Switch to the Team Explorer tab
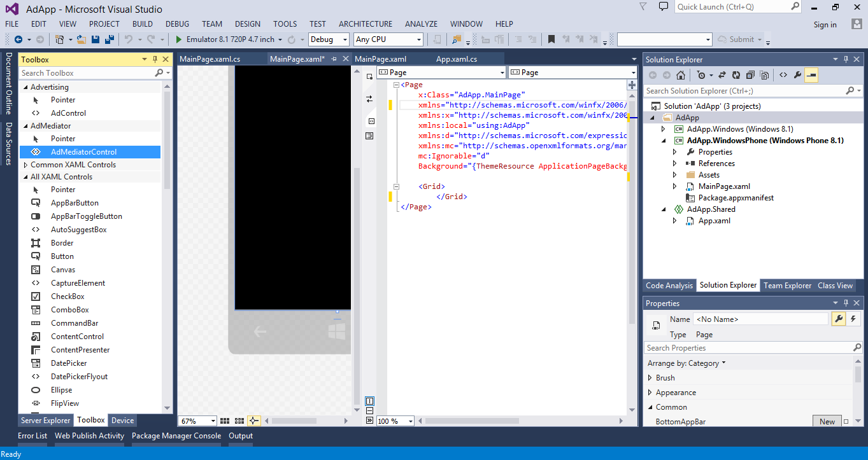Screen dimensions: 868x460 click(x=788, y=286)
